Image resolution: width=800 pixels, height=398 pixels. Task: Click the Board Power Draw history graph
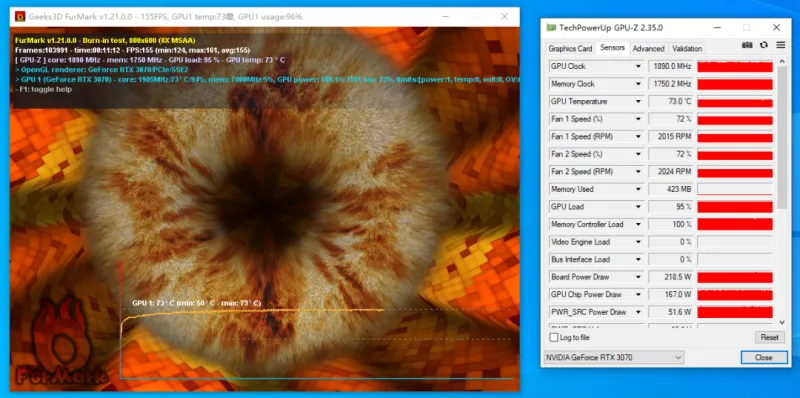point(735,277)
